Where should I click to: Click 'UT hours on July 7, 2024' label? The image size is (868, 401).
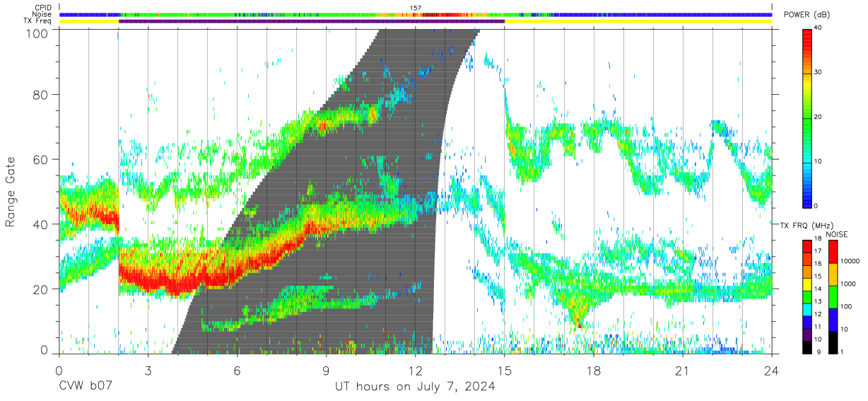[x=415, y=387]
